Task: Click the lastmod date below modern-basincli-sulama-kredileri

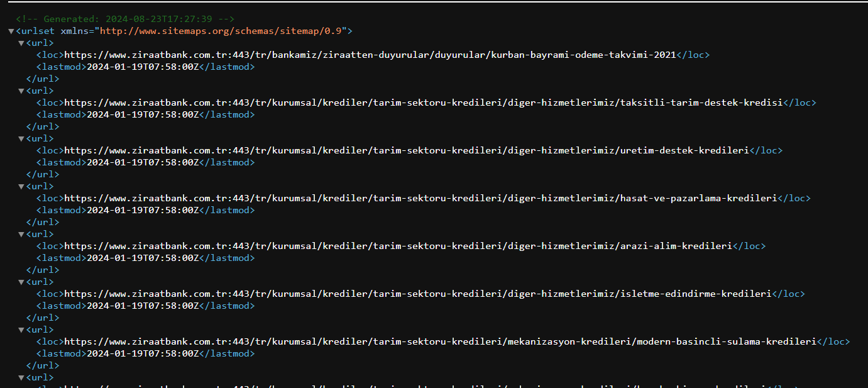Action: point(143,353)
